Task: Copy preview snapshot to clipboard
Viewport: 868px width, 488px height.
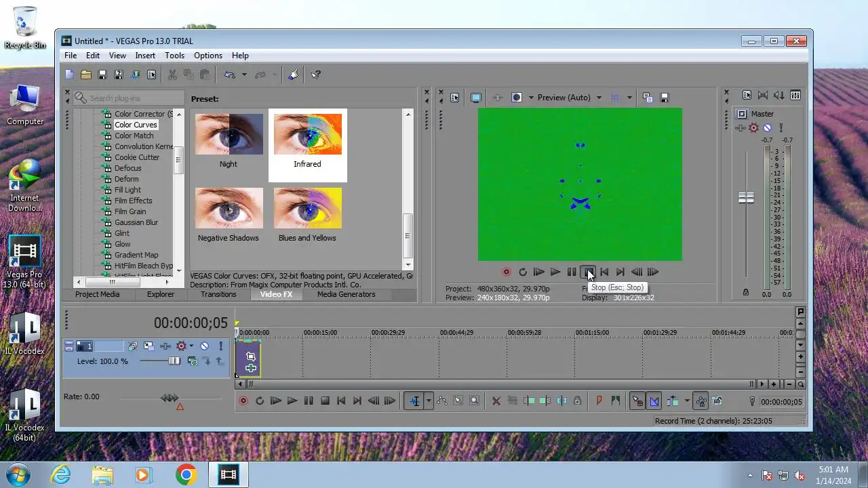Action: [x=648, y=98]
